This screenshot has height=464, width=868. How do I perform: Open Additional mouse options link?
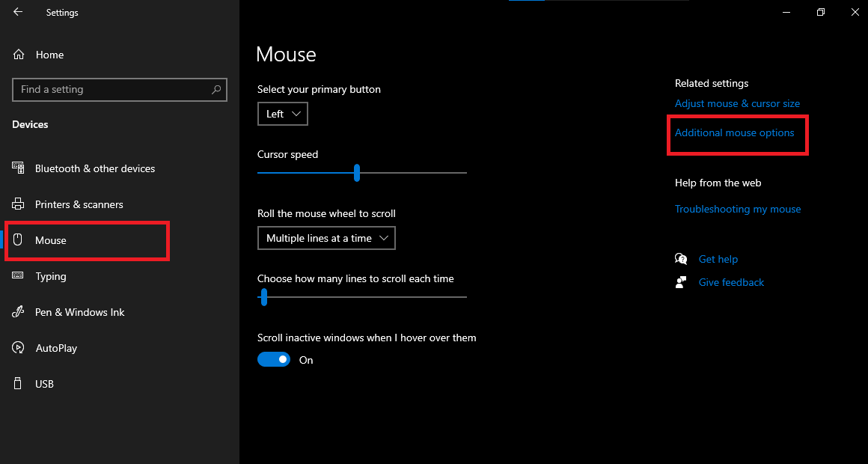click(x=734, y=133)
